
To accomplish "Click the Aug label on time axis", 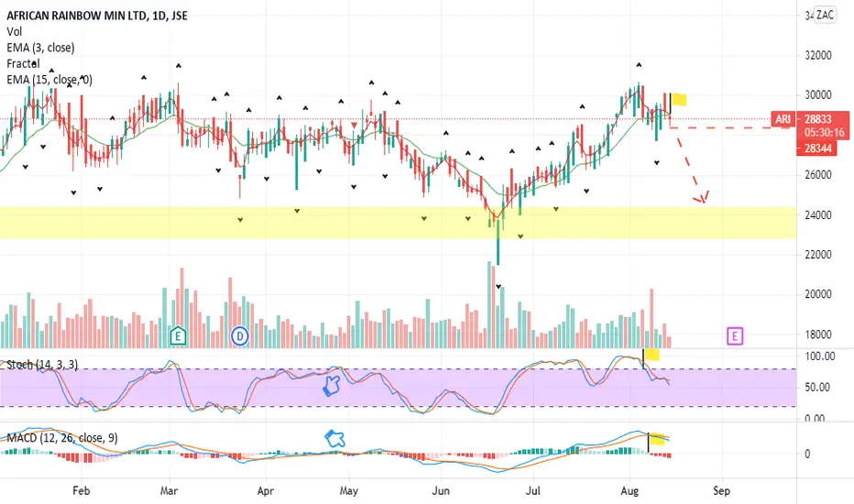I will 630,491.
